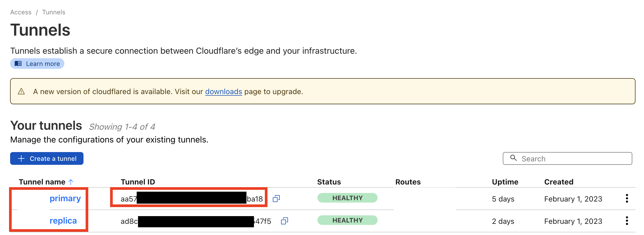Image resolution: width=644 pixels, height=235 pixels.
Task: Click the HEALTHY status badge for replica
Action: coord(348,220)
